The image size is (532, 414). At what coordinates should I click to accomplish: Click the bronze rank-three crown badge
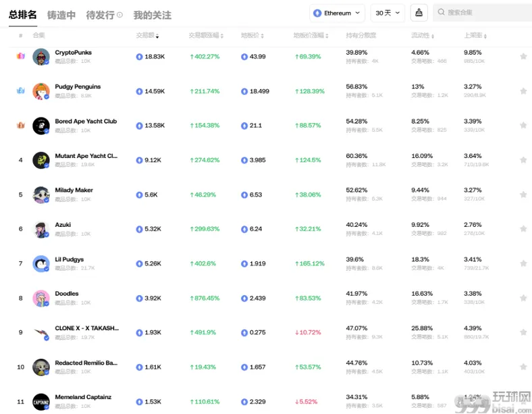(21, 125)
